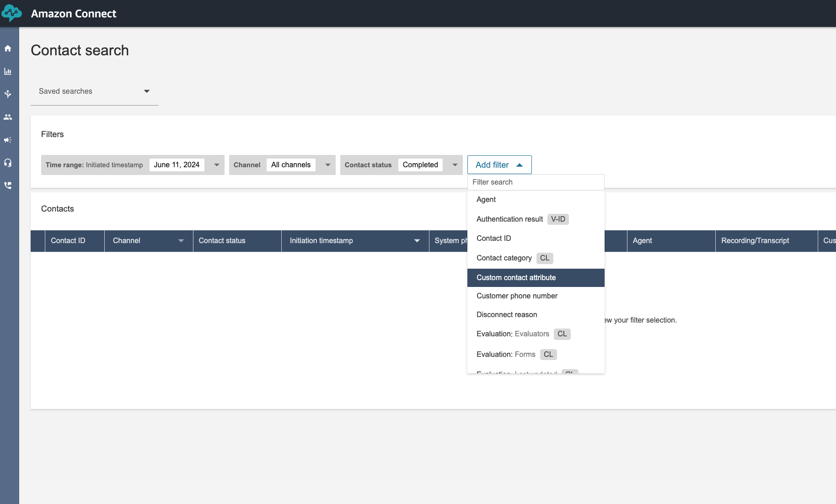This screenshot has width=836, height=504.
Task: Expand the Channel filter dropdown
Action: click(x=327, y=165)
